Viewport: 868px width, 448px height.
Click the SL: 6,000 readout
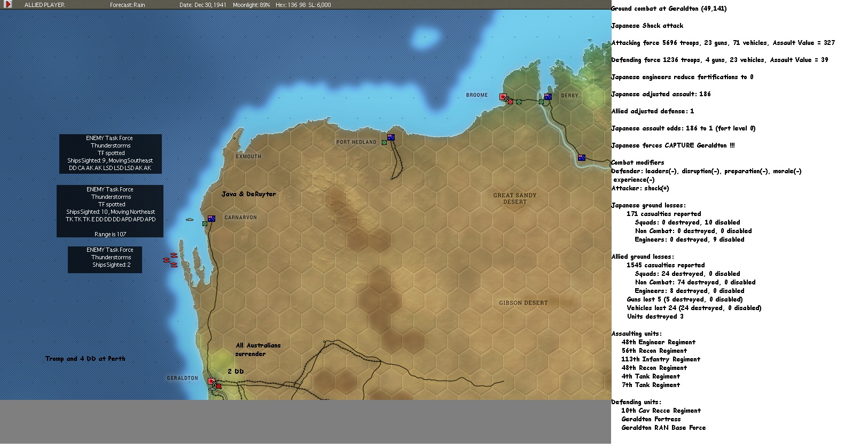(320, 5)
